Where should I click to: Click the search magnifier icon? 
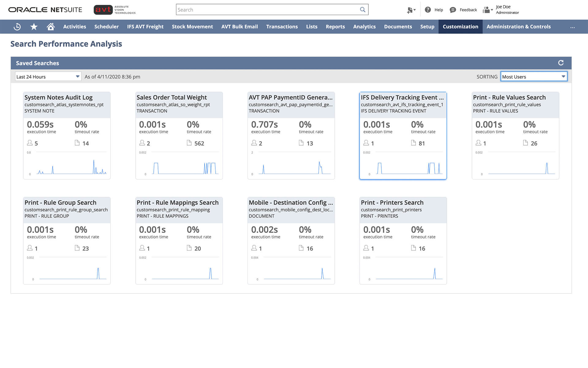363,10
